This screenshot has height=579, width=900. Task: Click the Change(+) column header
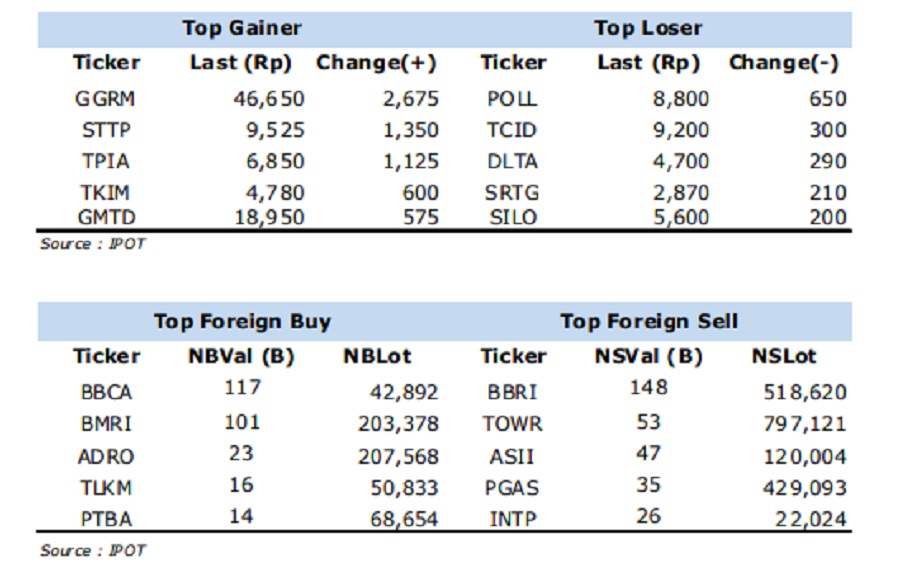[376, 63]
